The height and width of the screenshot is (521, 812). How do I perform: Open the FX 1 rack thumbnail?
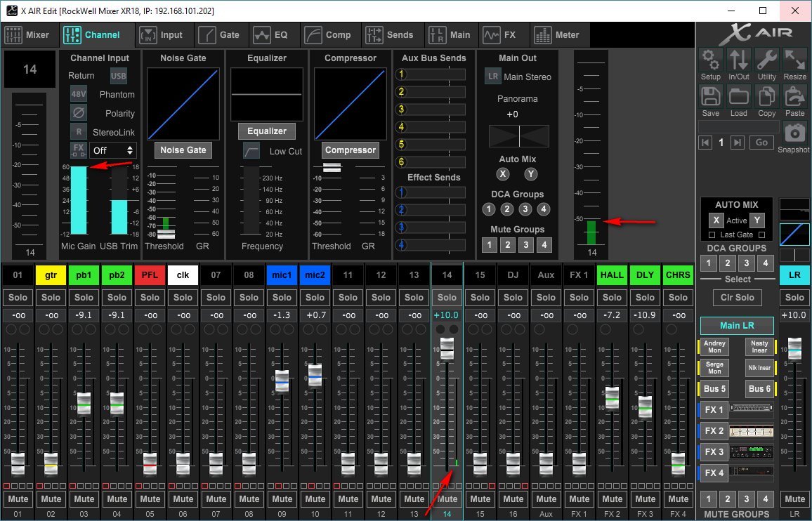(x=752, y=409)
